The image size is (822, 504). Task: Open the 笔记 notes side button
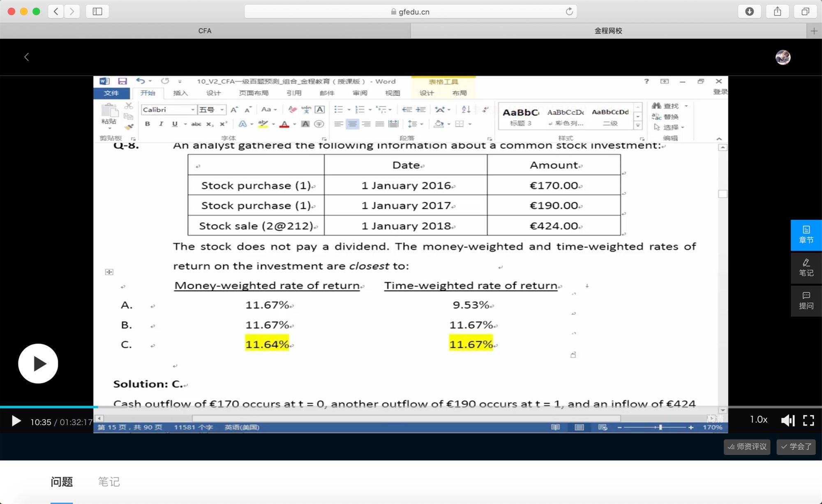click(x=806, y=268)
